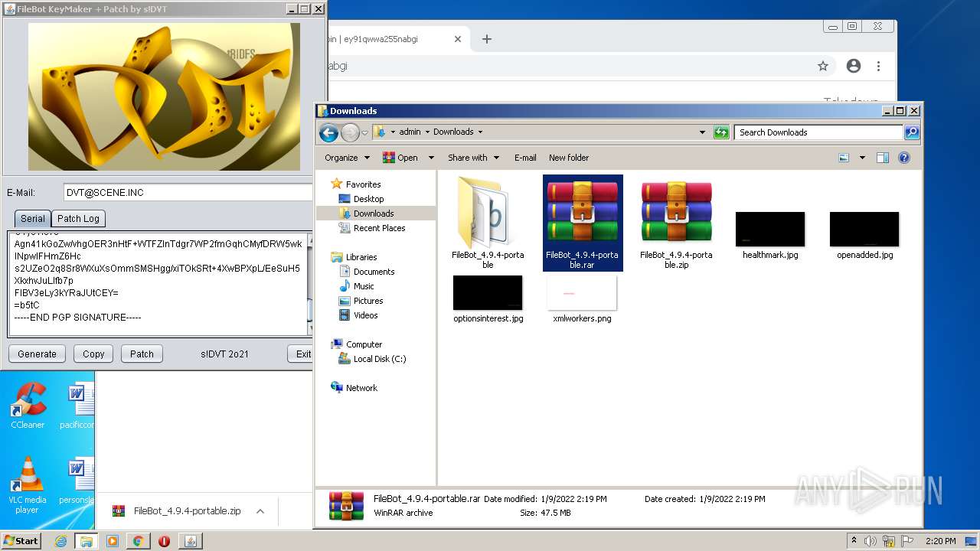Open the Share with dropdown

pyautogui.click(x=473, y=158)
